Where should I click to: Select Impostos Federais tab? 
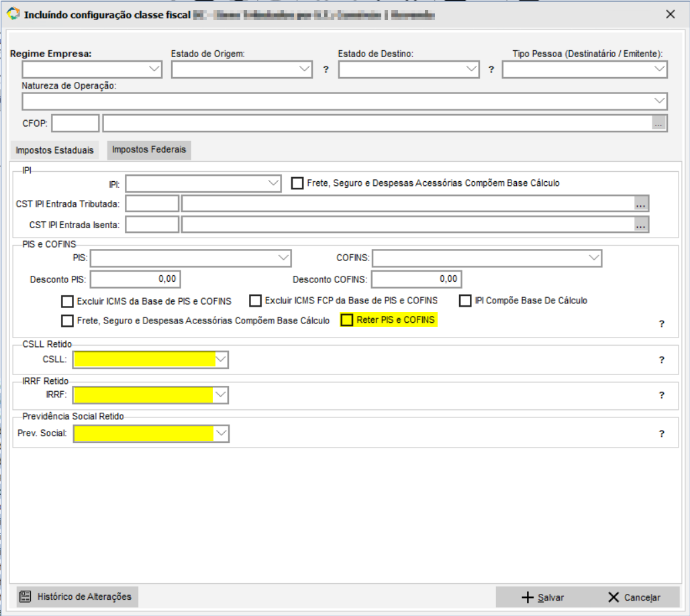(x=149, y=150)
